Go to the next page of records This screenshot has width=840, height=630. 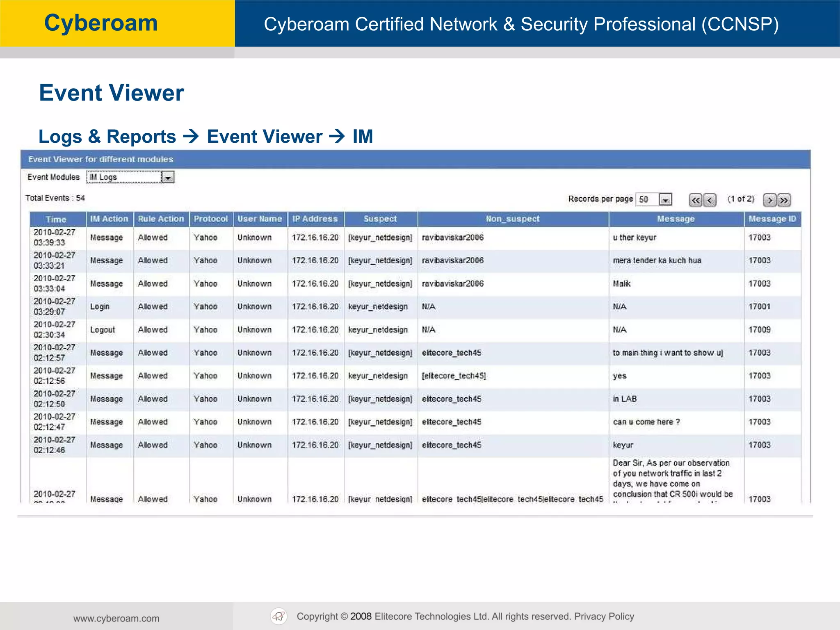(769, 200)
